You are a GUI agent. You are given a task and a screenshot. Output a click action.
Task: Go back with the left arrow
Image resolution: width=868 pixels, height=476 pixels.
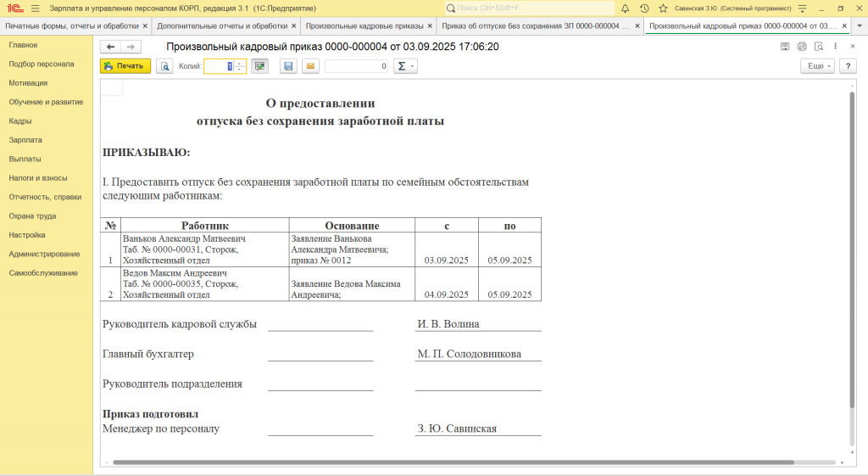tap(110, 48)
